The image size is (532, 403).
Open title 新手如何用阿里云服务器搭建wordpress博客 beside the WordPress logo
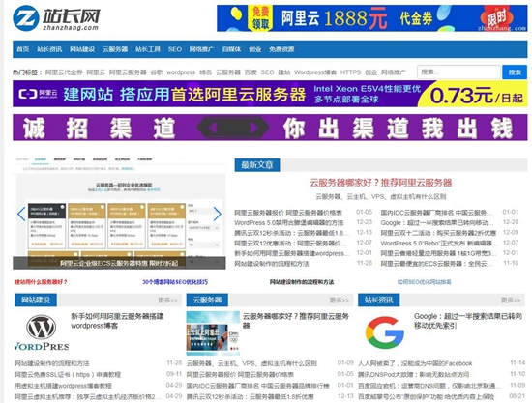point(117,321)
